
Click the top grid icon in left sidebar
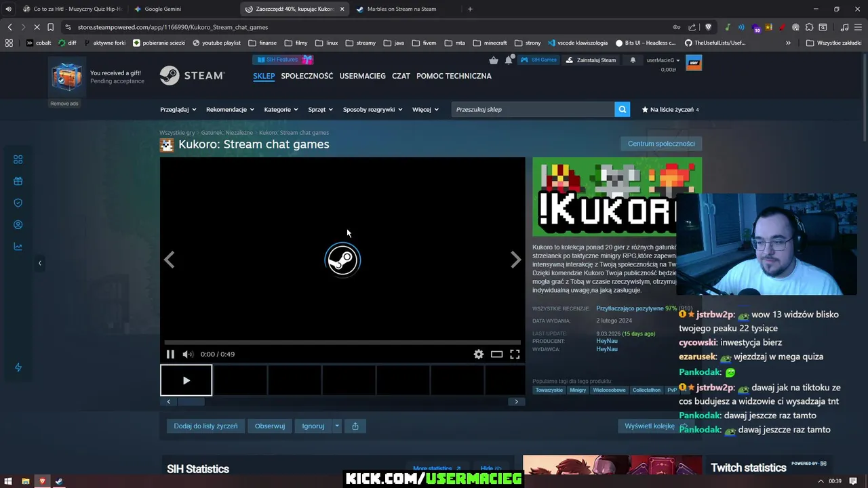tap(18, 159)
